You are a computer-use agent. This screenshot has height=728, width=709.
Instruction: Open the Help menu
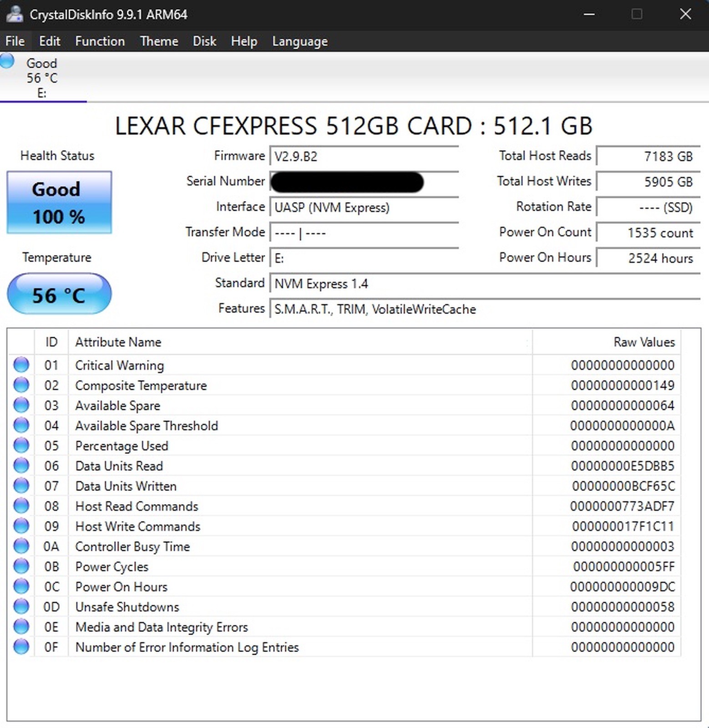[x=244, y=41]
